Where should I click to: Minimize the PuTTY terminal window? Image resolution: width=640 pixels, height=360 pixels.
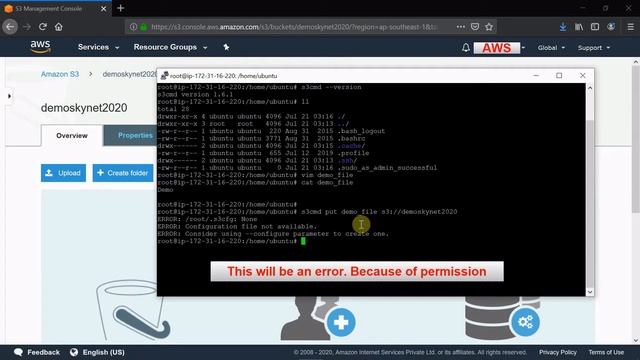click(536, 76)
